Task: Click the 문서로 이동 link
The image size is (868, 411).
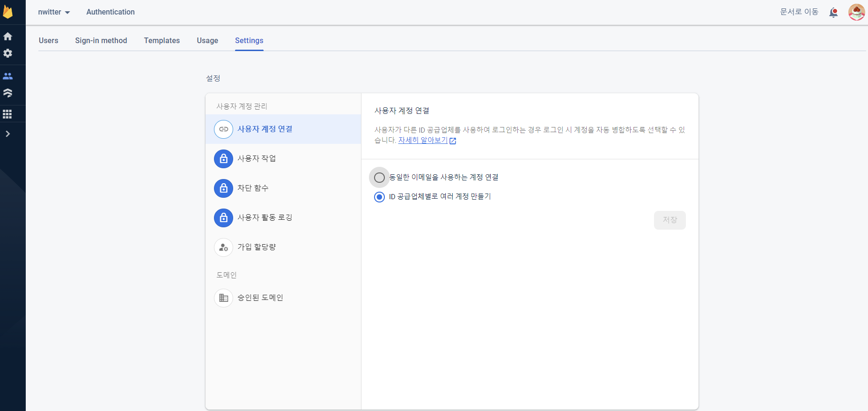Action: (x=799, y=12)
